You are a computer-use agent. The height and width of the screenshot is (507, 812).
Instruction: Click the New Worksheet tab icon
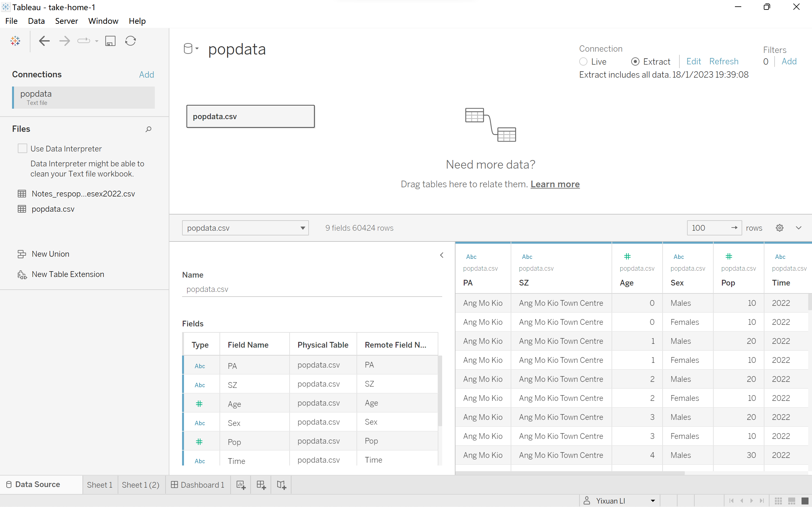[241, 485]
